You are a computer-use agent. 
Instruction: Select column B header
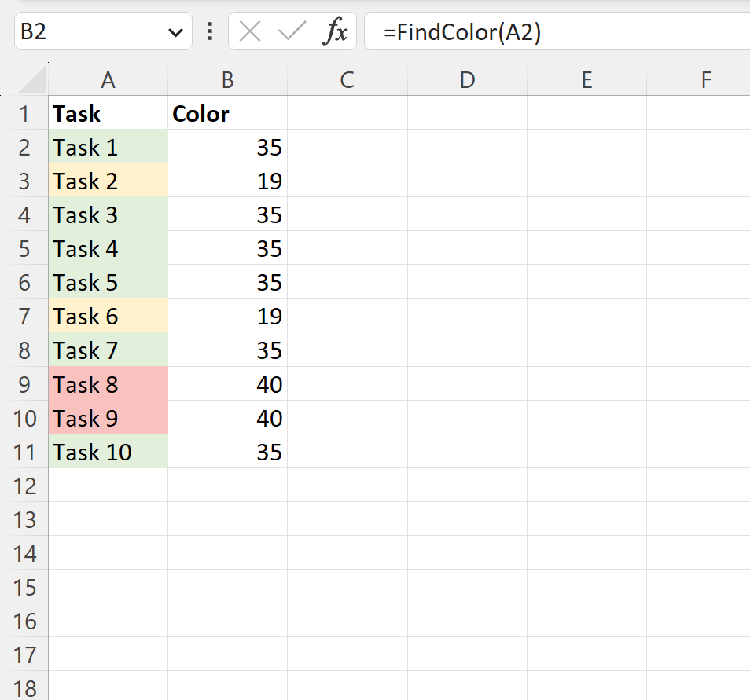click(227, 79)
